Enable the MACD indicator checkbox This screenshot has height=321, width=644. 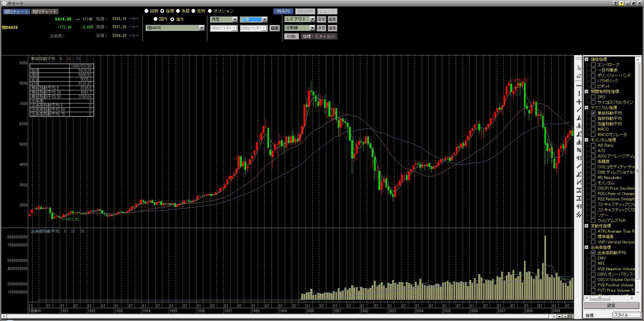(593, 129)
